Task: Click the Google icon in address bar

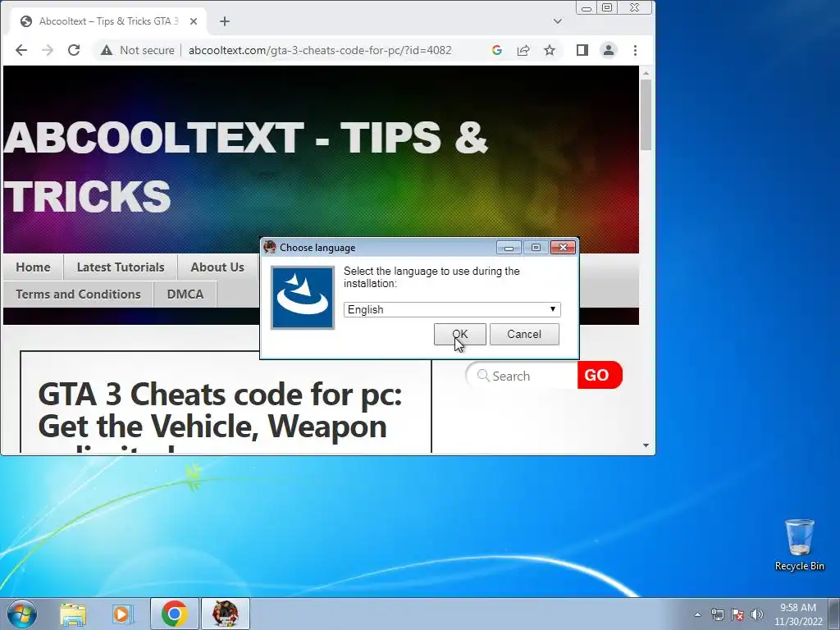Action: click(x=496, y=50)
